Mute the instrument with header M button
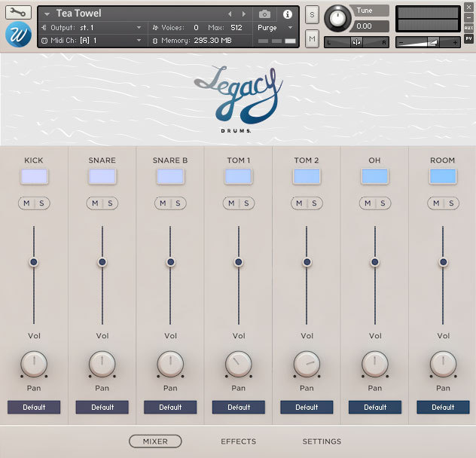The width and height of the screenshot is (476, 458). (312, 38)
